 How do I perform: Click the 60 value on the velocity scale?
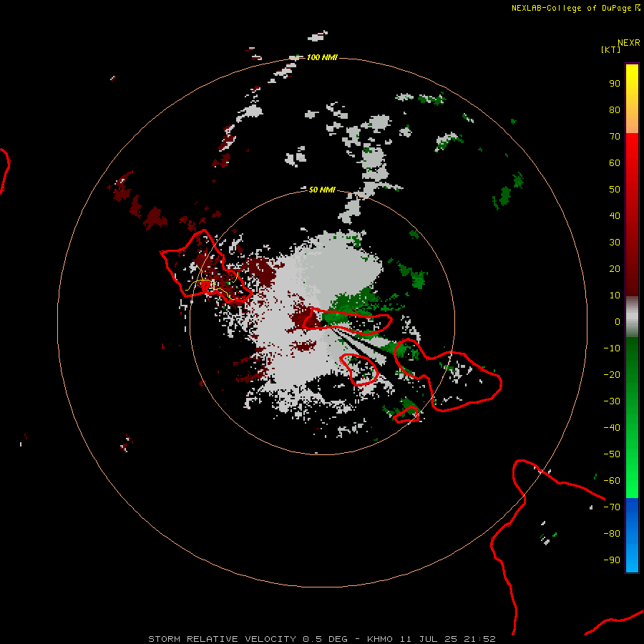point(615,163)
